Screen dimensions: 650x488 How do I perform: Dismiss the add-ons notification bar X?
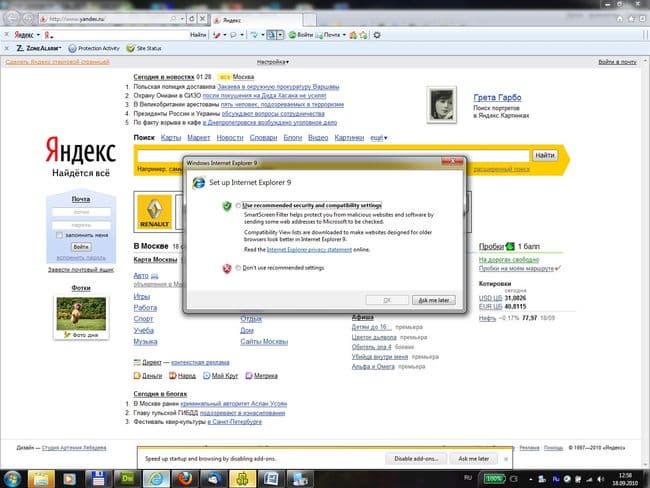coord(506,459)
